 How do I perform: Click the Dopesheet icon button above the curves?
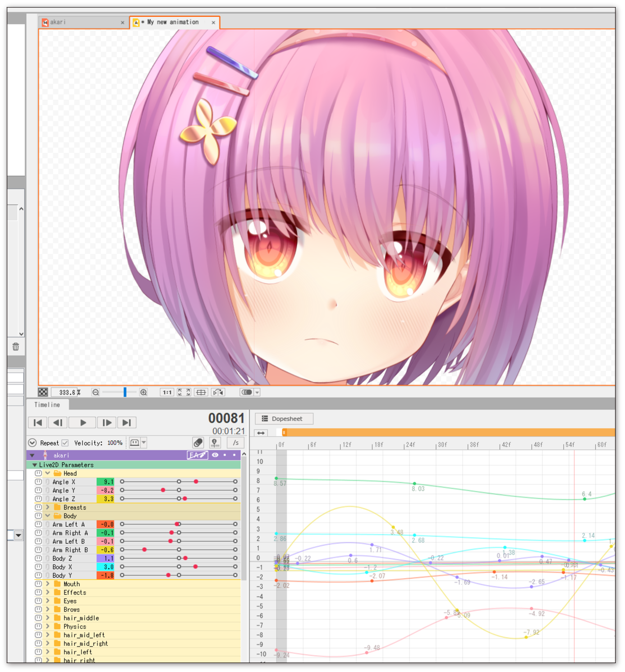pyautogui.click(x=265, y=419)
